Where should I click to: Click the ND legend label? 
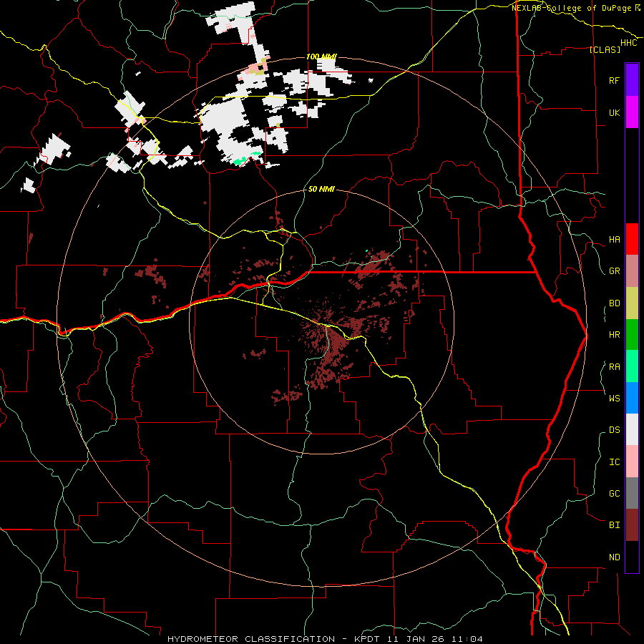click(x=615, y=557)
